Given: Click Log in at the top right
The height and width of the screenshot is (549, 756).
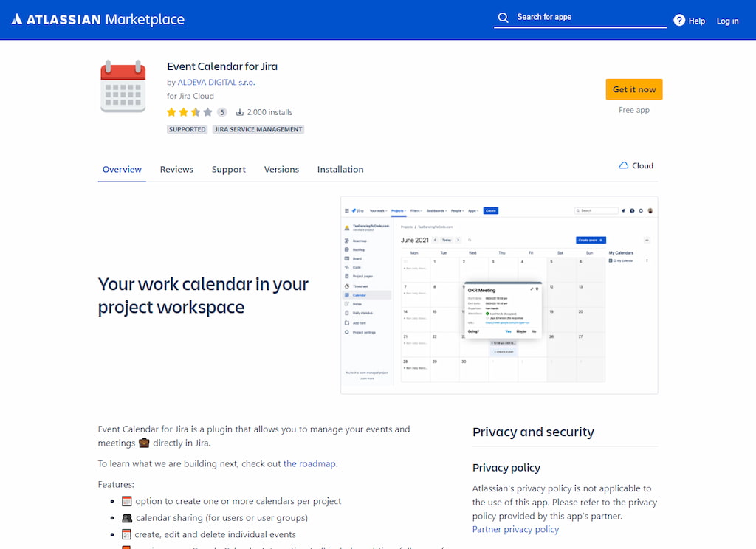Looking at the screenshot, I should click(x=727, y=21).
